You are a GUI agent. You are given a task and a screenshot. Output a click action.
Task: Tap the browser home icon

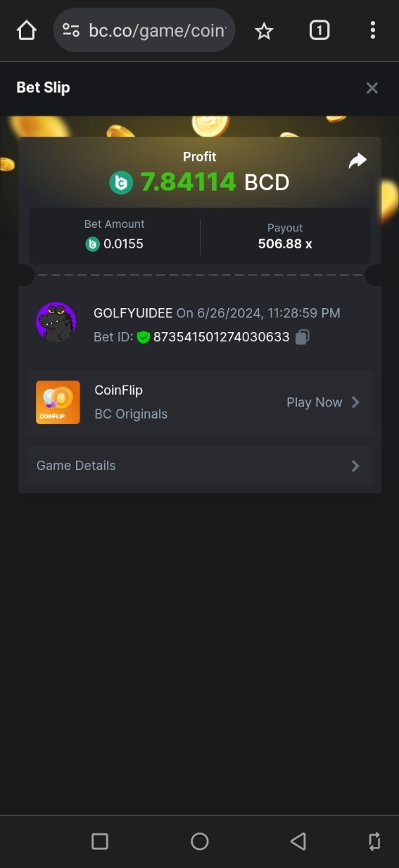26,30
